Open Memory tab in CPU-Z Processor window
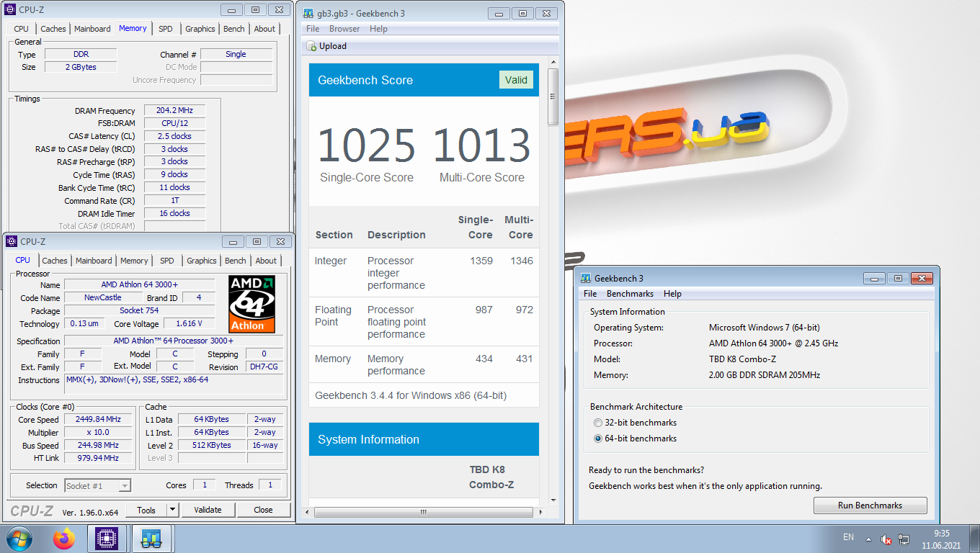The height and width of the screenshot is (553, 980). pyautogui.click(x=134, y=261)
